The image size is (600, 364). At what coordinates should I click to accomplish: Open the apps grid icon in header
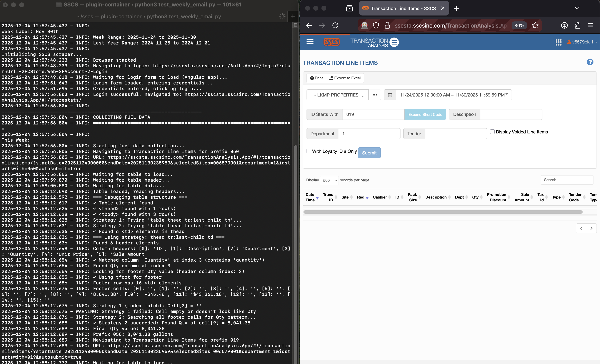tap(558, 42)
